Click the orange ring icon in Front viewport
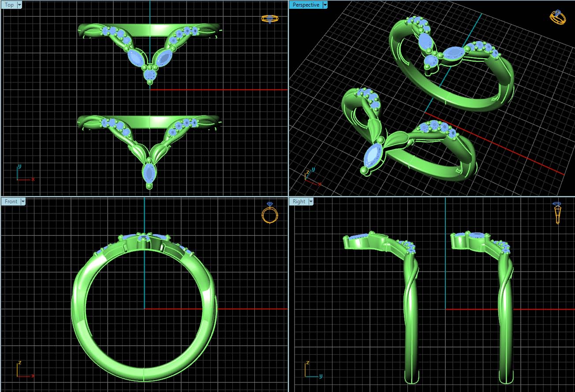Image resolution: width=575 pixels, height=392 pixels. (270, 213)
